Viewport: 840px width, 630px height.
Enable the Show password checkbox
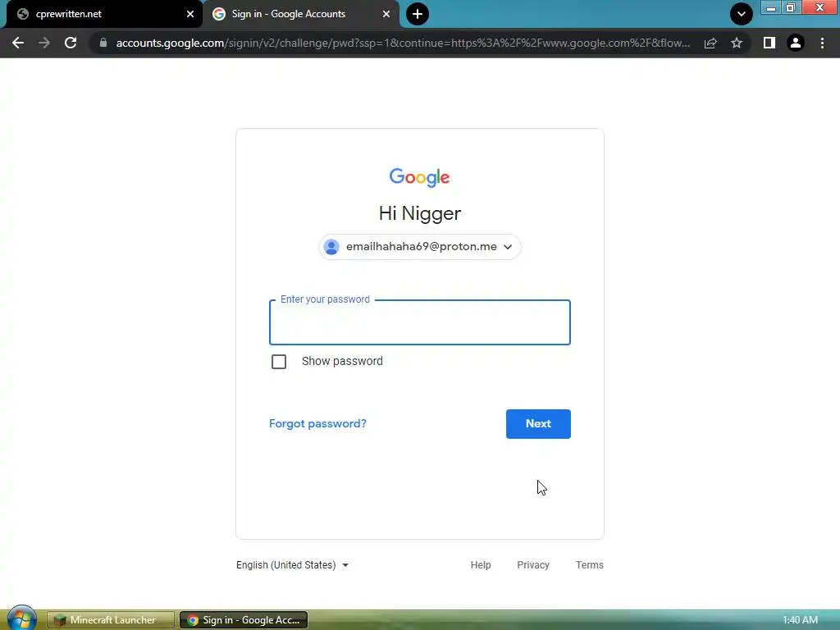tap(279, 362)
